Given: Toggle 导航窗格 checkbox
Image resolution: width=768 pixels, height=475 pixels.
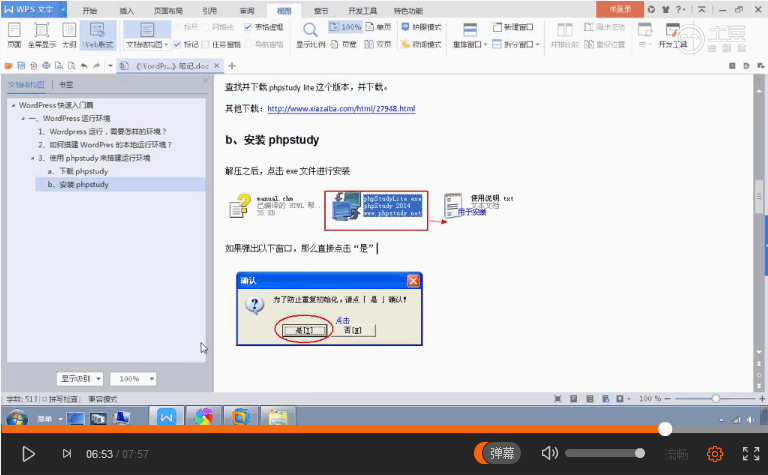Looking at the screenshot, I should coord(248,45).
